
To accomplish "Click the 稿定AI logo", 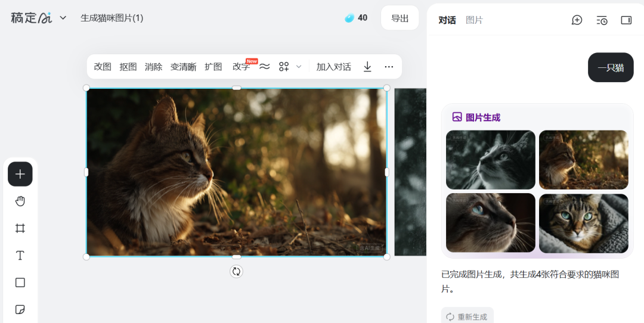I will point(31,18).
